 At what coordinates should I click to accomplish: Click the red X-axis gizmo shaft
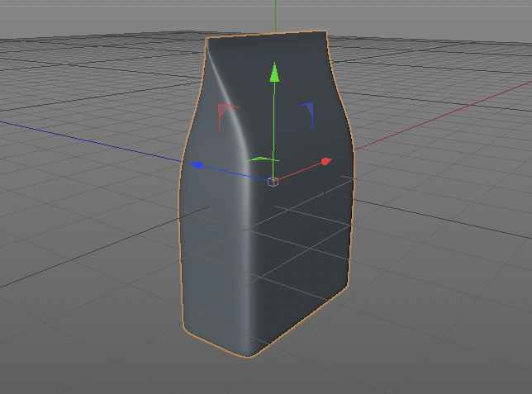300,172
